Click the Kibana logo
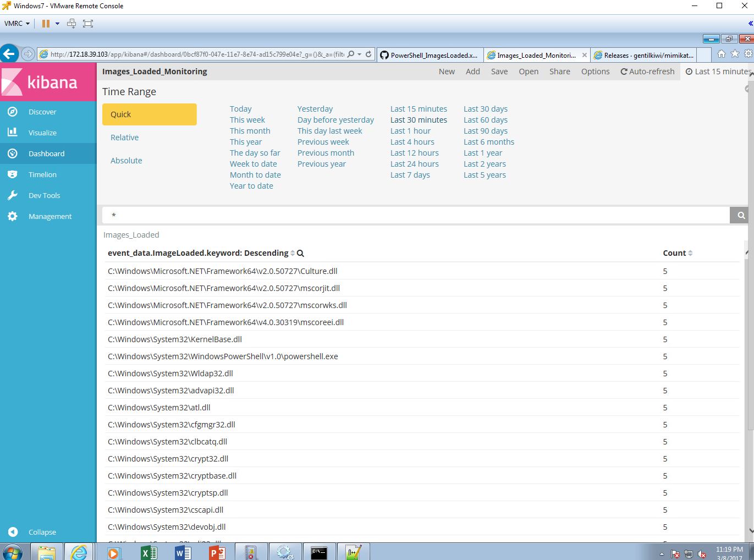The image size is (754, 560). (48, 82)
